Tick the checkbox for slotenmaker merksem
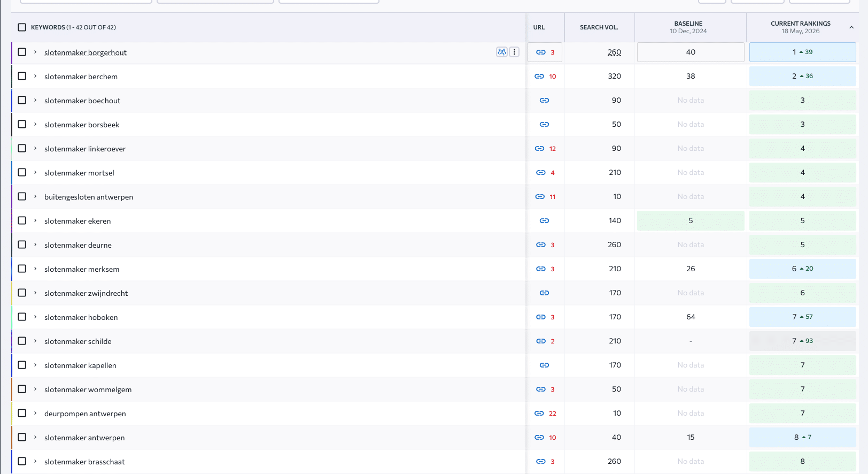Viewport: 868px width, 474px height. pos(22,269)
